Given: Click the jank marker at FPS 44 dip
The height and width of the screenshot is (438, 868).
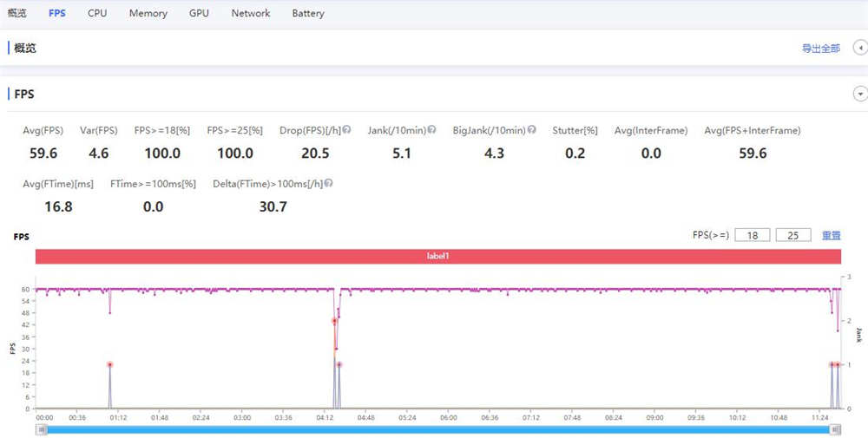Looking at the screenshot, I should click(334, 321).
